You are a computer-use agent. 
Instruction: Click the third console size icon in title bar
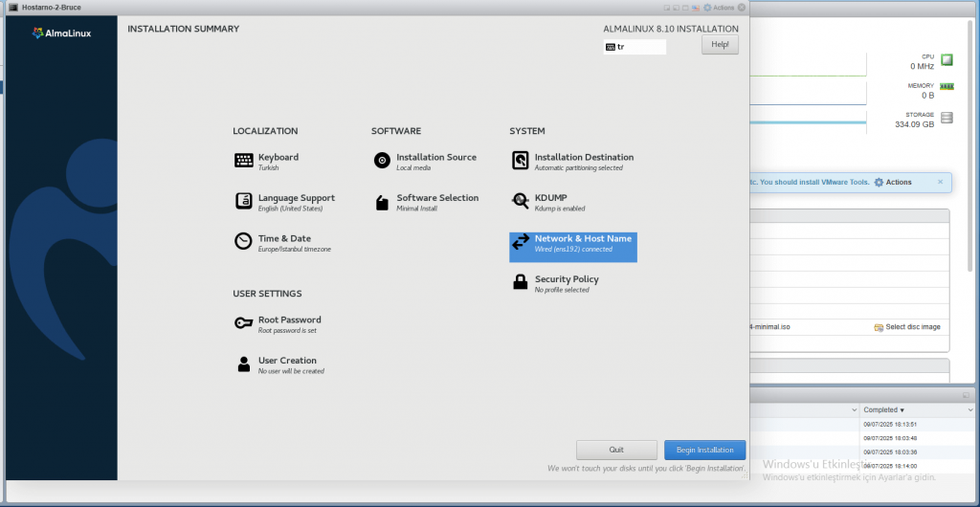pyautogui.click(x=685, y=8)
